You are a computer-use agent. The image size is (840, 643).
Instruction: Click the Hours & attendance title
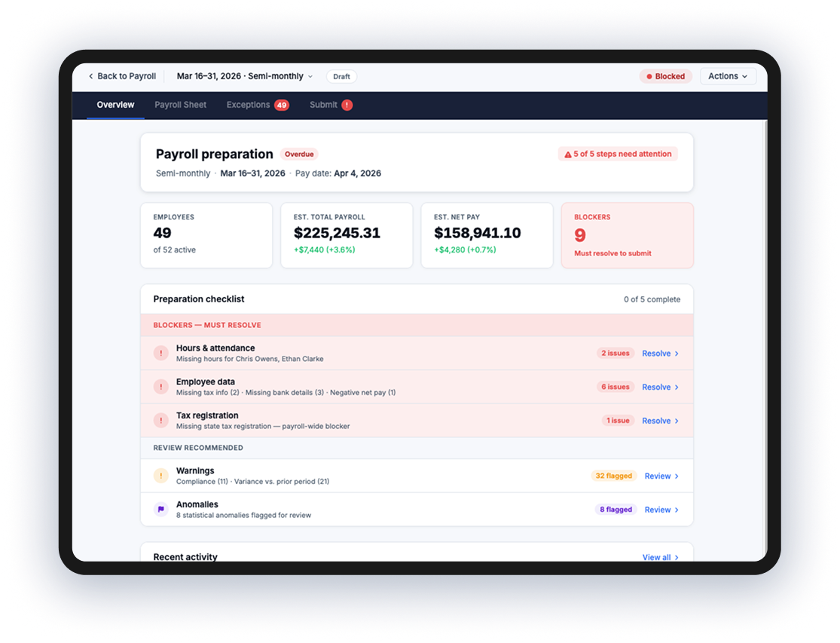[x=215, y=348]
